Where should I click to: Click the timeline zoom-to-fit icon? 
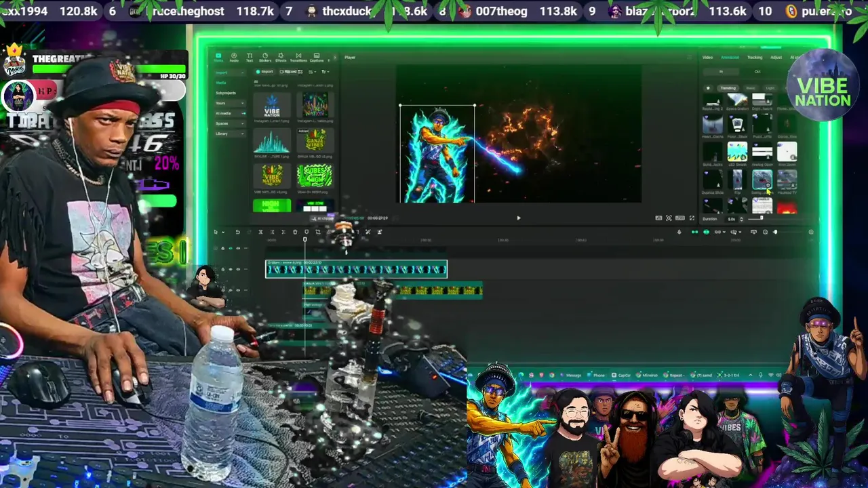[x=811, y=232]
